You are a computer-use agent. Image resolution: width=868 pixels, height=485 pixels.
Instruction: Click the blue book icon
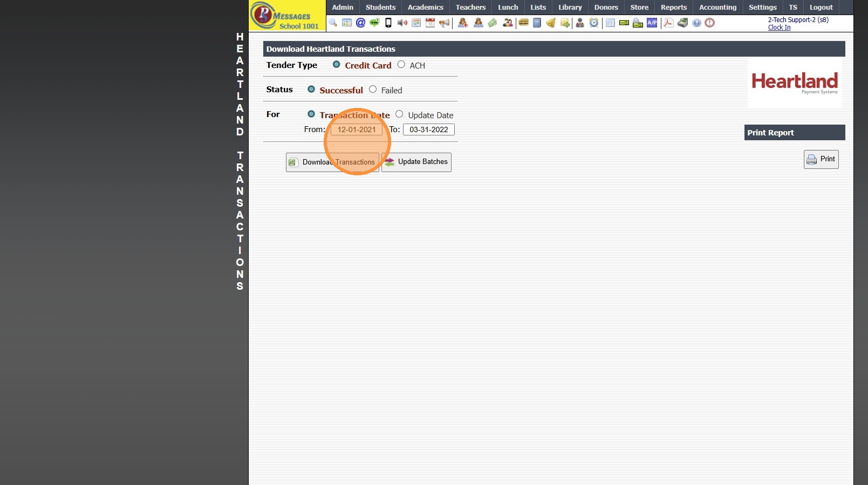[537, 23]
